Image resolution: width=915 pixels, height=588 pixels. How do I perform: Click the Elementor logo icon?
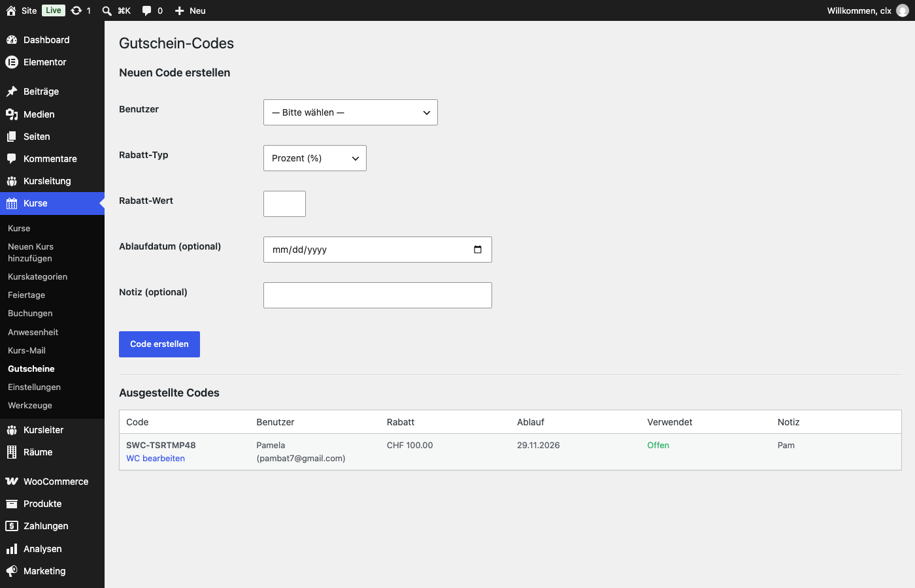pyautogui.click(x=12, y=62)
